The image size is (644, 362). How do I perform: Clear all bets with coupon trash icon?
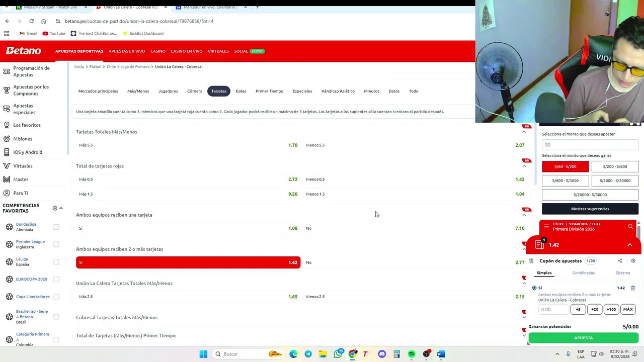point(531,261)
